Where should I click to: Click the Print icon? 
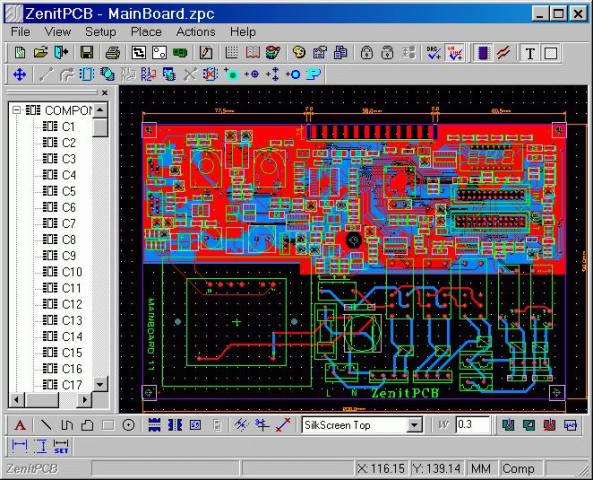coord(112,53)
